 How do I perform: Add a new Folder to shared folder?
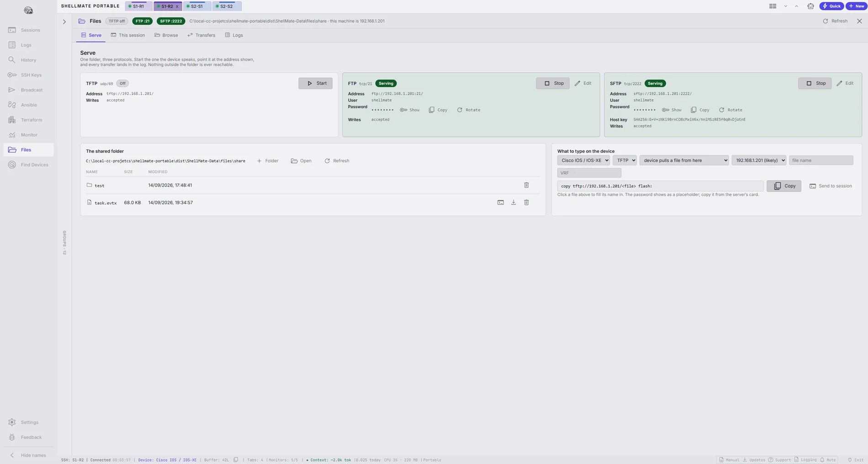tap(268, 161)
